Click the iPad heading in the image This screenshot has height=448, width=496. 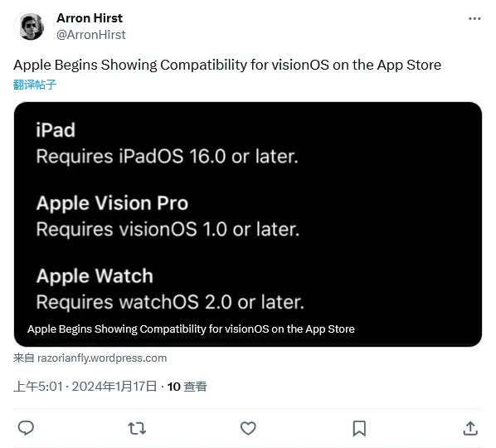(x=56, y=130)
